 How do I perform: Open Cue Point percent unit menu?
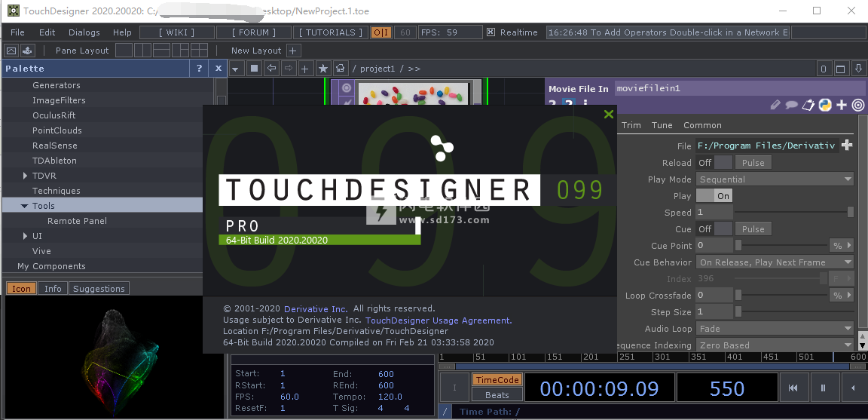tap(842, 246)
